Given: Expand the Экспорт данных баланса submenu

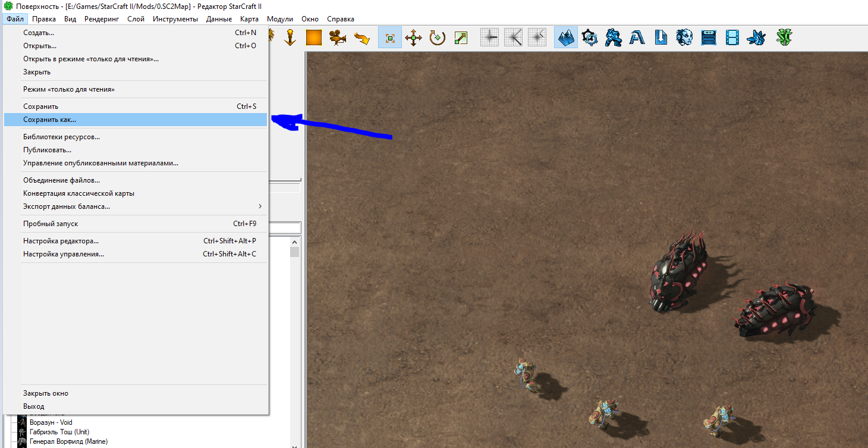Looking at the screenshot, I should (136, 206).
